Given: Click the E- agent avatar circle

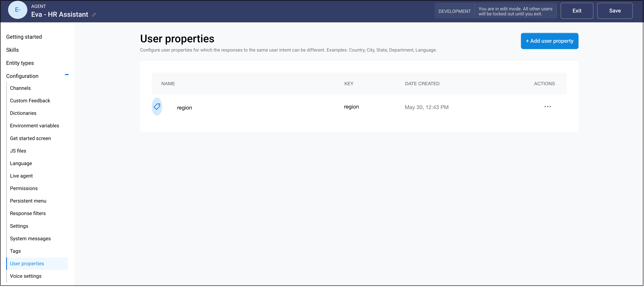Looking at the screenshot, I should 18,10.
